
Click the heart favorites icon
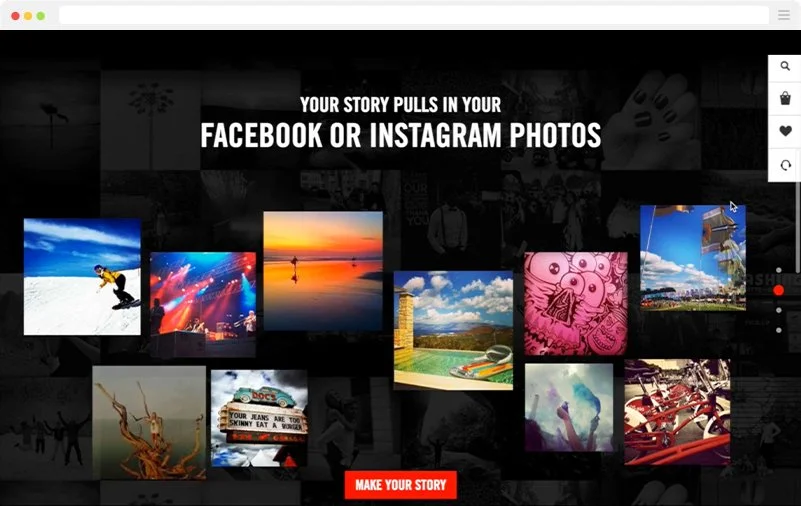pos(786,131)
